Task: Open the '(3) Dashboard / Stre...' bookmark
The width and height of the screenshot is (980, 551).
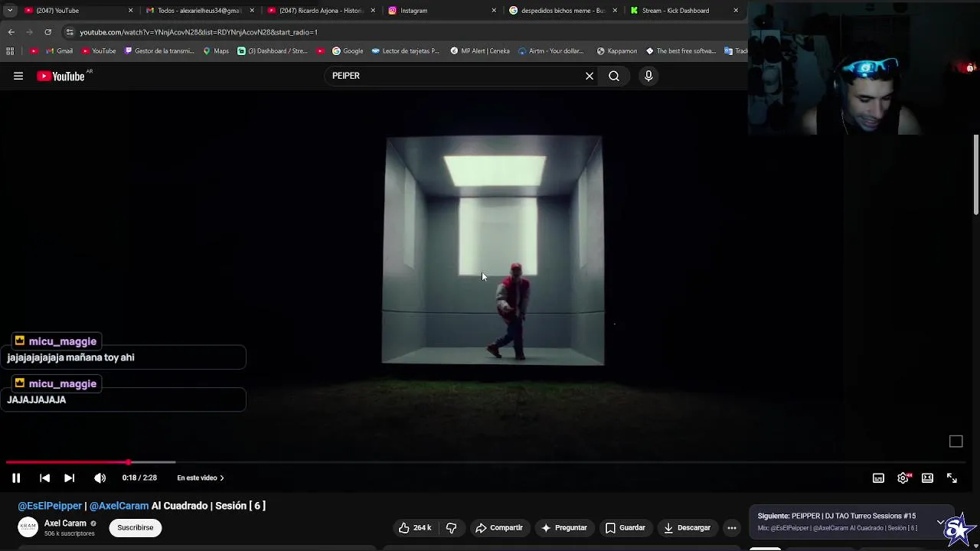Action: (273, 51)
